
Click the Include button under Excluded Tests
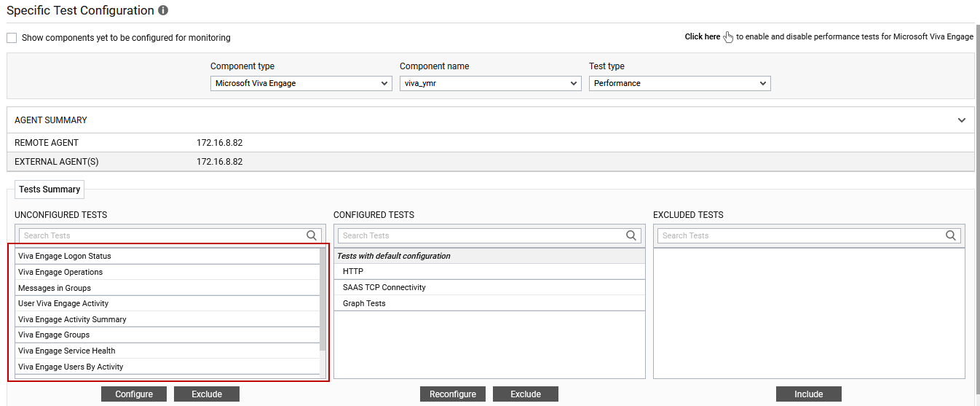[x=809, y=394]
